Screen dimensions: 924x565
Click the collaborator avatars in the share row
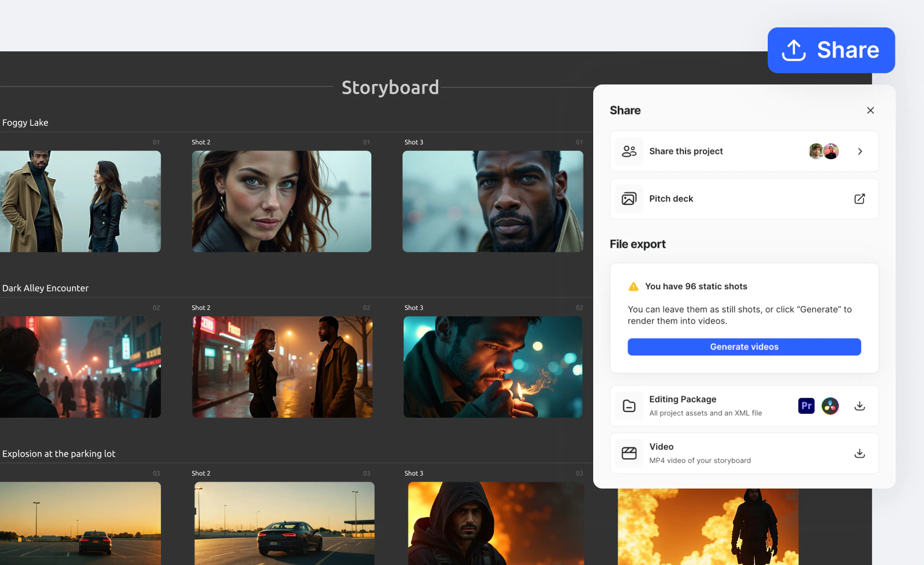pyautogui.click(x=824, y=151)
